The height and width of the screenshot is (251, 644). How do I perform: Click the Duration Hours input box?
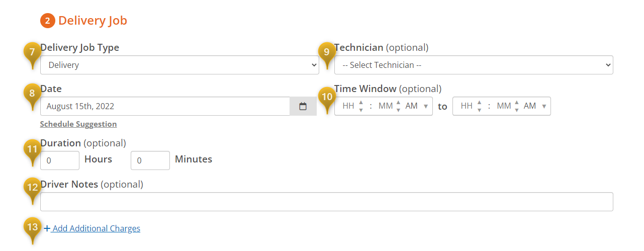(x=60, y=160)
